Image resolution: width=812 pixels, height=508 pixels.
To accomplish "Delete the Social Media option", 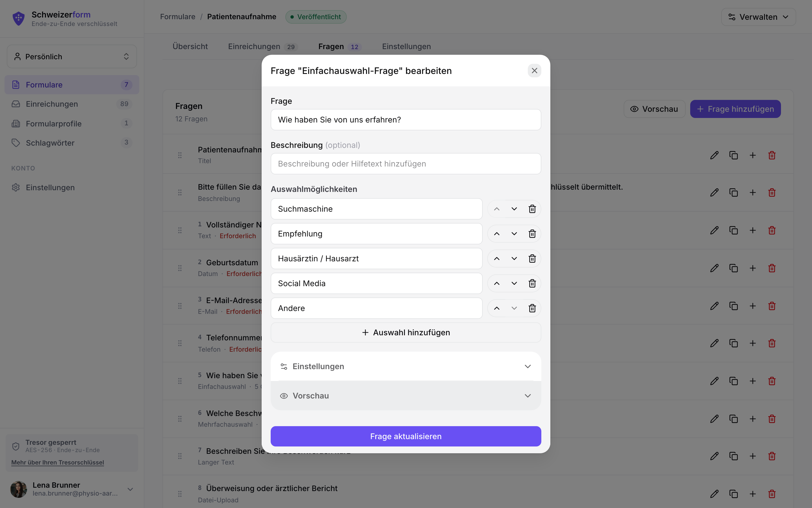I will (x=532, y=284).
